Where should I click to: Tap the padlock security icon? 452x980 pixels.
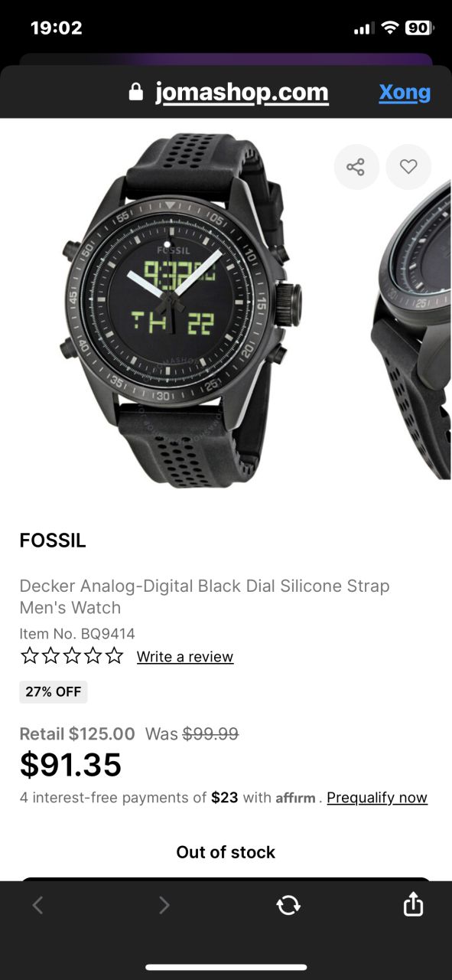136,92
